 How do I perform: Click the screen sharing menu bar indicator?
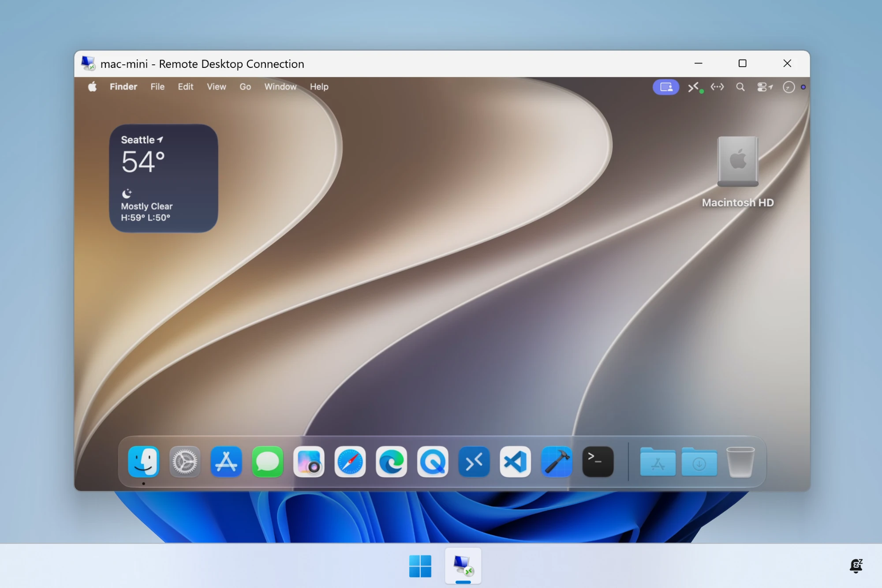pyautogui.click(x=666, y=87)
